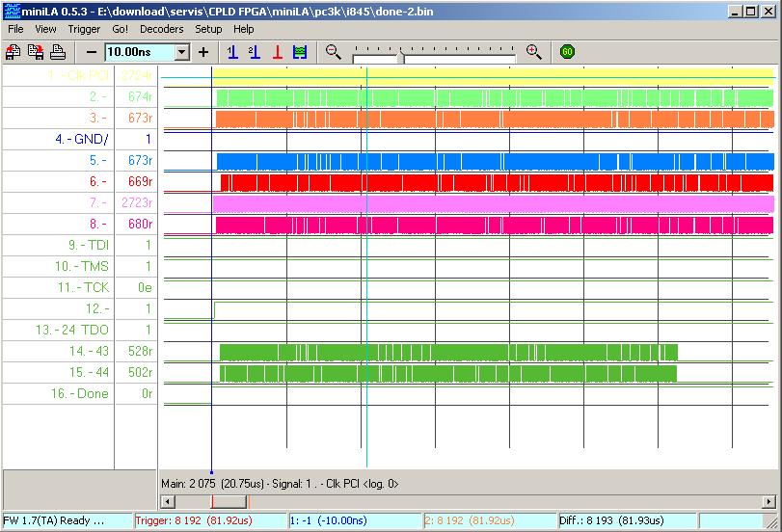
Task: Click the minus button to decrease timebase
Action: pos(92,52)
